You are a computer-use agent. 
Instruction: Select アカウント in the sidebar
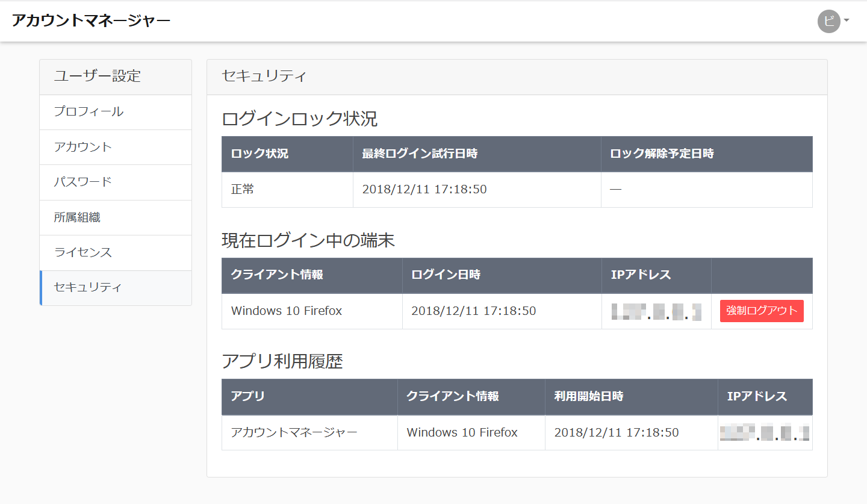(83, 147)
